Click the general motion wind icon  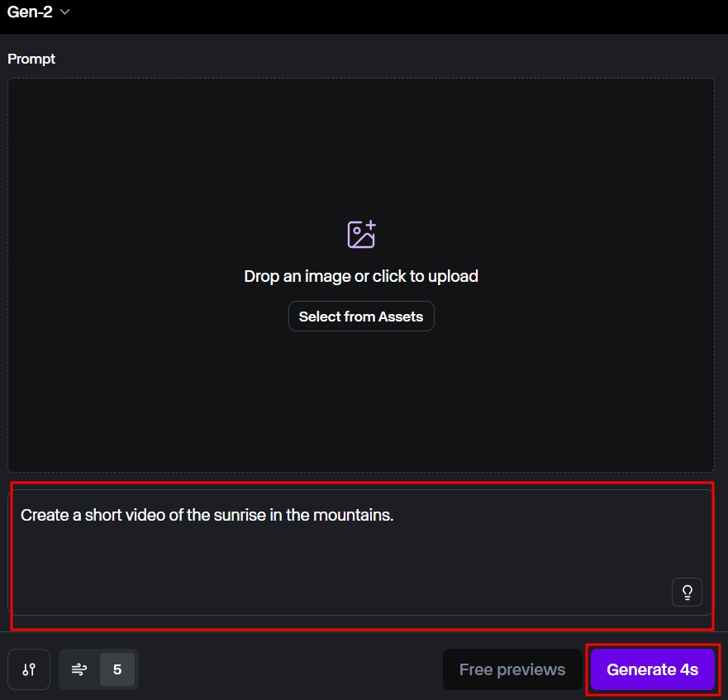click(79, 669)
